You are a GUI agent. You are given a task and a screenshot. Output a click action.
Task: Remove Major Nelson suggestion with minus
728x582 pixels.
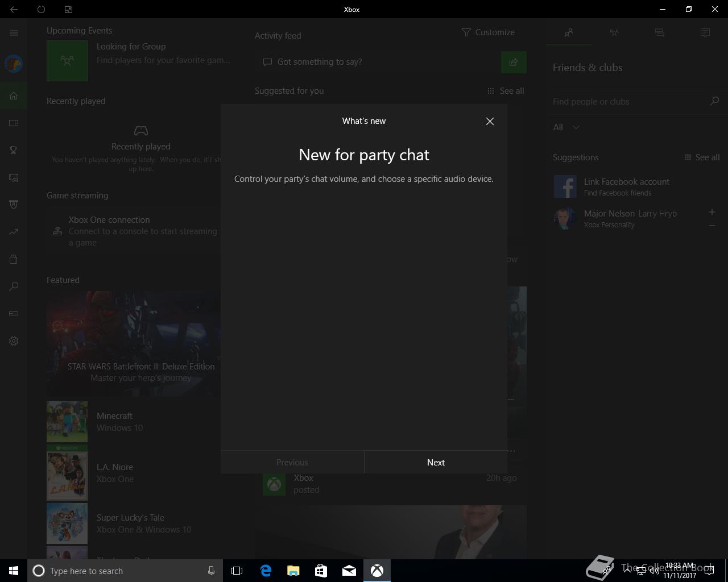[712, 226]
